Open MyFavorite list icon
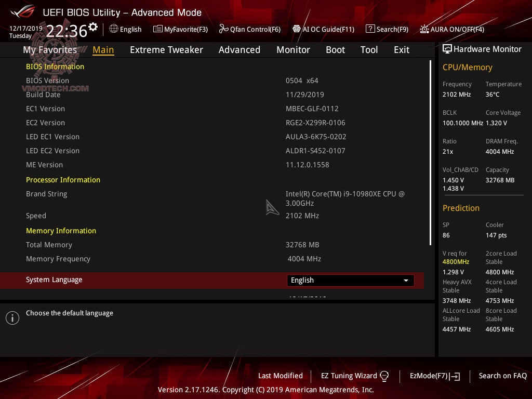This screenshot has width=532, height=399. pos(158,29)
